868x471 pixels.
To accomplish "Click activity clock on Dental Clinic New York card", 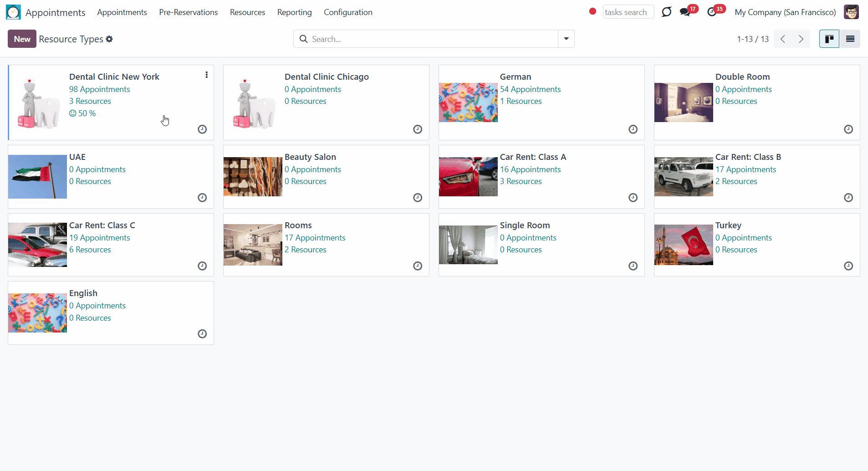I will [x=202, y=129].
